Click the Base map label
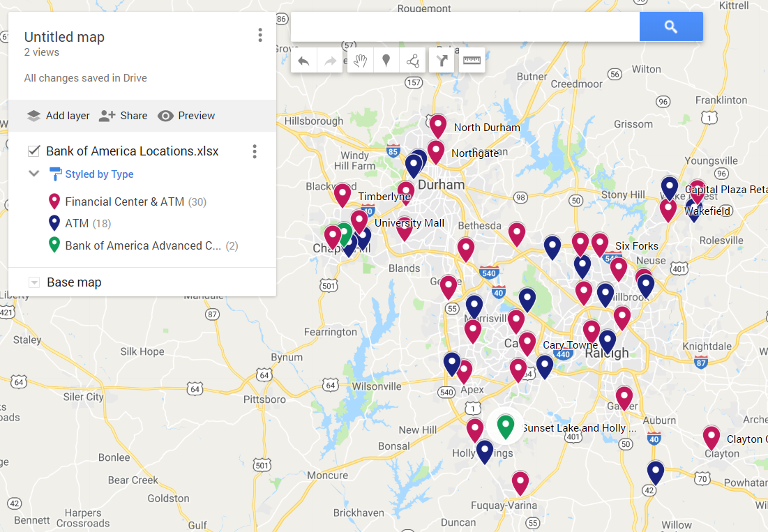768x532 pixels. [x=74, y=282]
